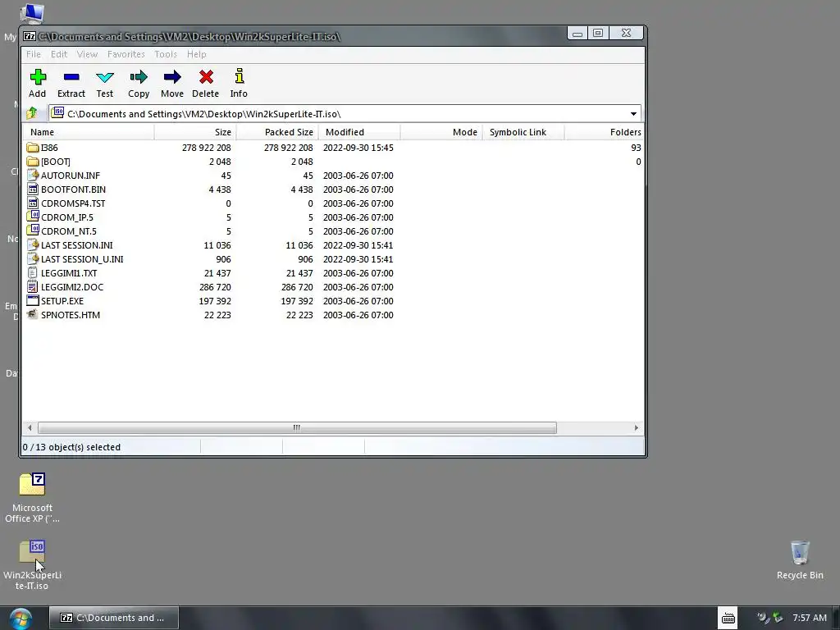Click the BOOTFONT.BIN file name
Image resolution: width=840 pixels, height=630 pixels.
73,189
